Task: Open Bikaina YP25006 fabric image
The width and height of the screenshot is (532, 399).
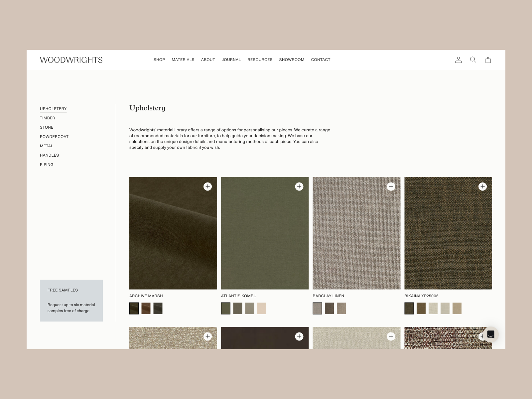Action: click(448, 233)
